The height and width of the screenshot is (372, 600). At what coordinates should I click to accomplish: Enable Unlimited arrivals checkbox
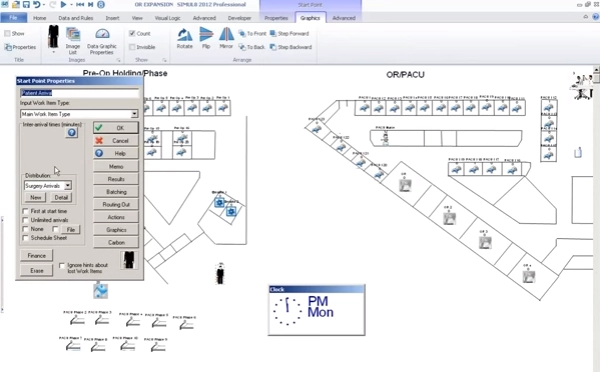26,220
